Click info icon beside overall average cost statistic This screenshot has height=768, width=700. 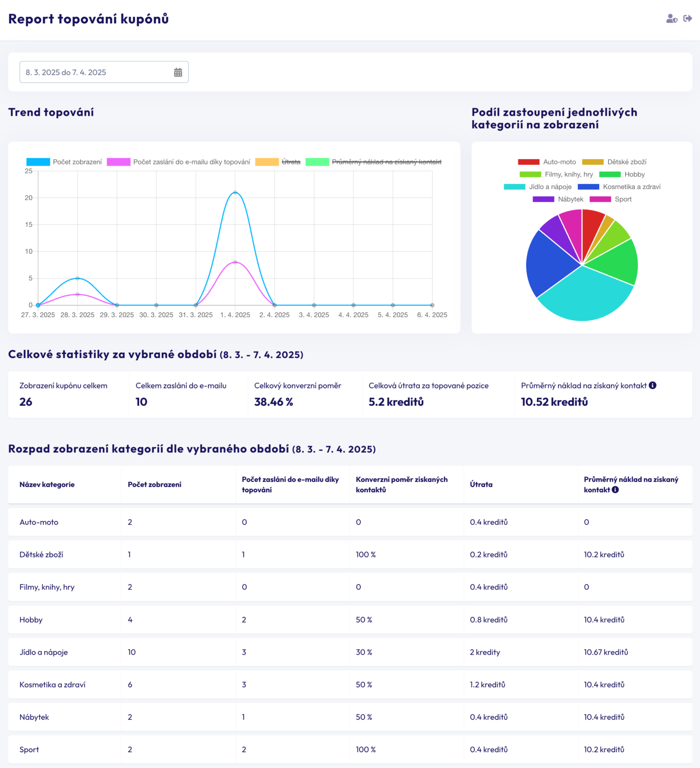652,385
